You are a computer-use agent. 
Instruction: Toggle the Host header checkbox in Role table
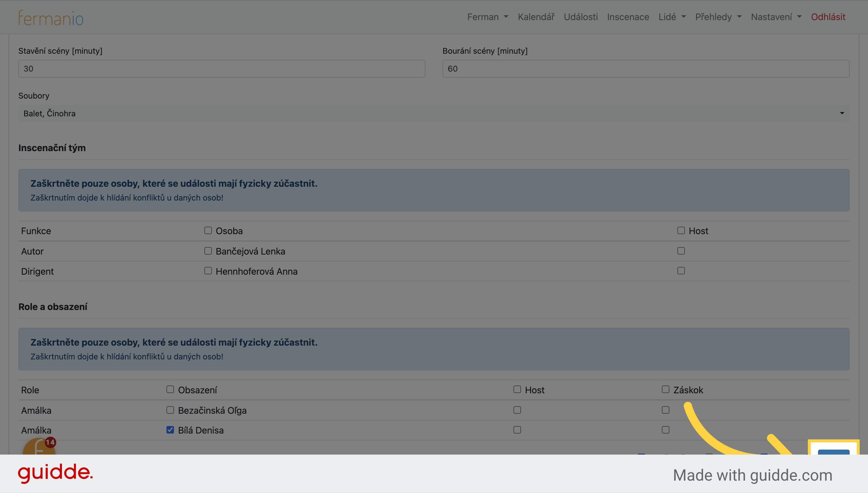click(517, 389)
